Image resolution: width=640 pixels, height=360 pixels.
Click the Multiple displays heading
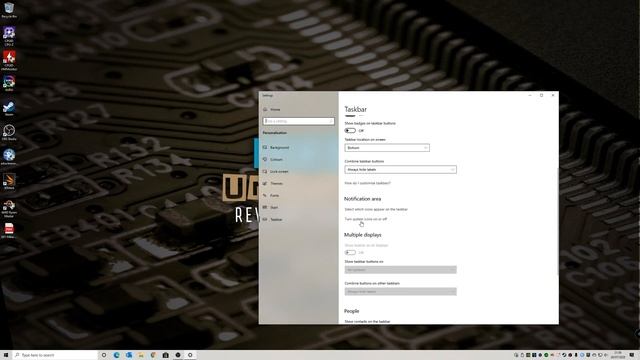pos(363,235)
